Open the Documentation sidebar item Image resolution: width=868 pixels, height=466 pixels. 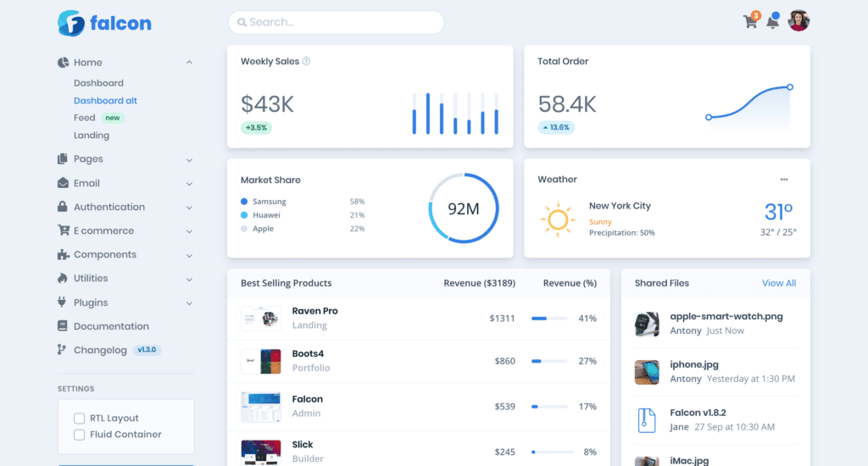click(111, 326)
